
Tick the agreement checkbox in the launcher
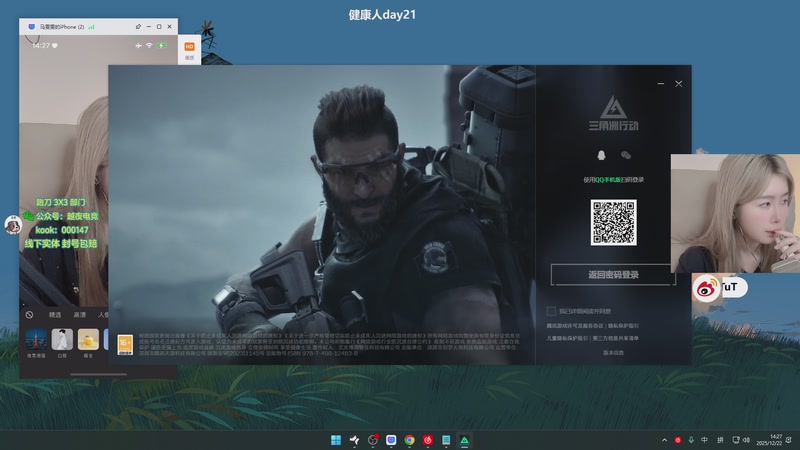[x=551, y=311]
